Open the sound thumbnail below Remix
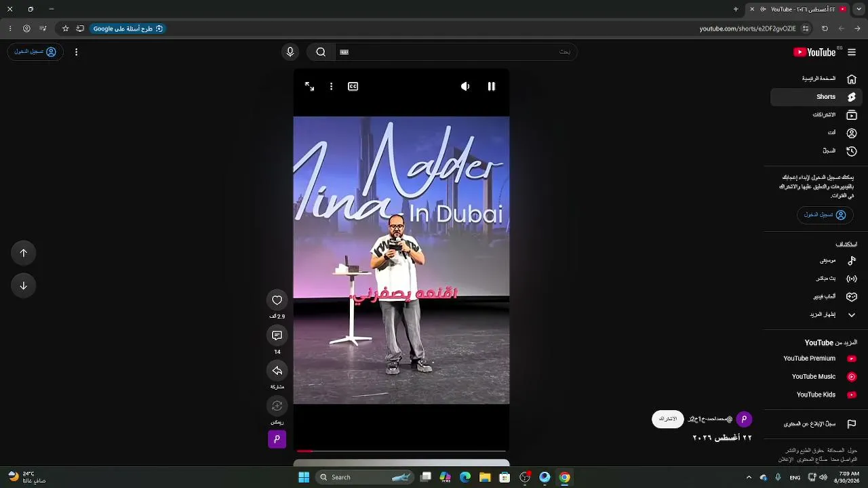The image size is (868, 488). (x=277, y=439)
